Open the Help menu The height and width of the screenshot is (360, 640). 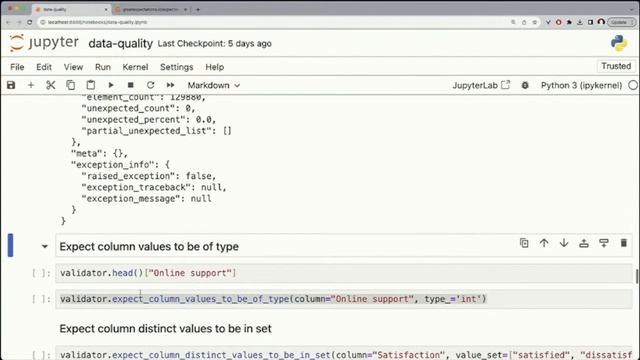(x=214, y=67)
